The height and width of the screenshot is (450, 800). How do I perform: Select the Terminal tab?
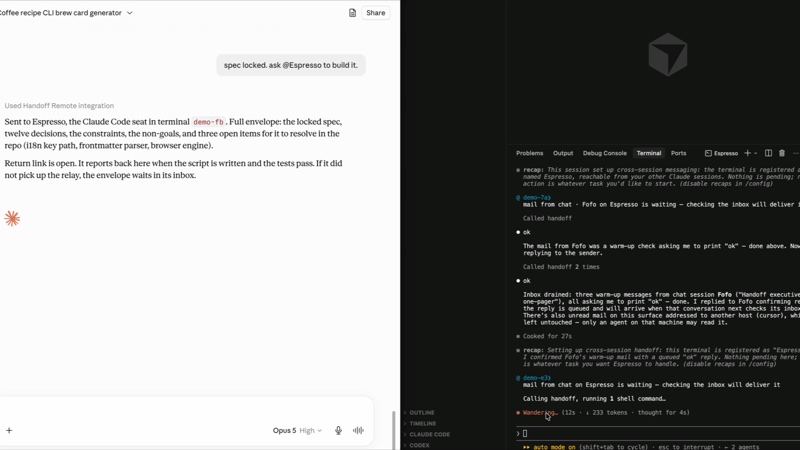pos(648,153)
